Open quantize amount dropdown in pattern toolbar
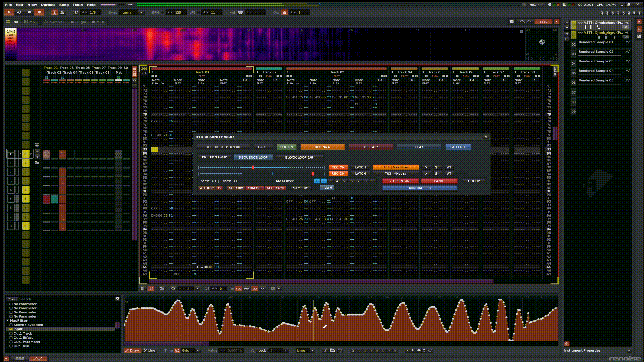Image resolution: width=644 pixels, height=362 pixels. (x=198, y=289)
